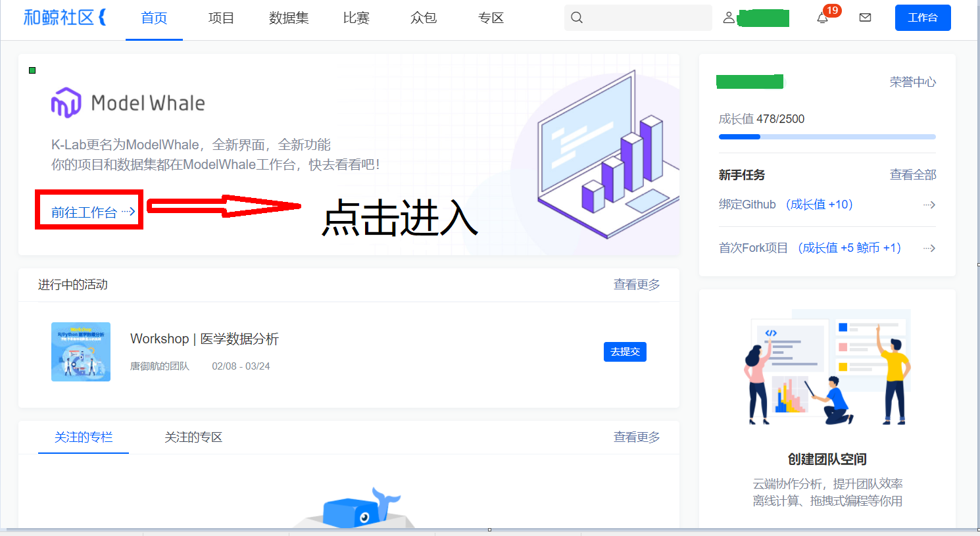
Task: Click the arrow beside 绑定Github task
Action: pos(929,205)
